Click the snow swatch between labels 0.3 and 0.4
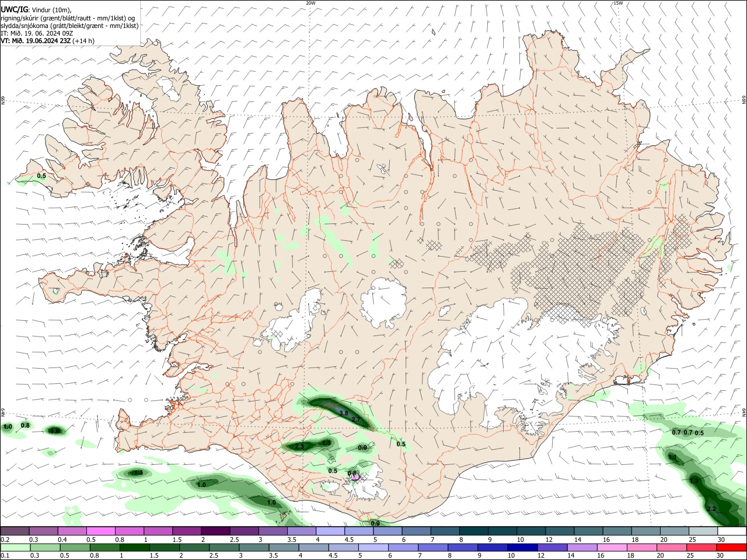747x560 pixels. (x=43, y=531)
